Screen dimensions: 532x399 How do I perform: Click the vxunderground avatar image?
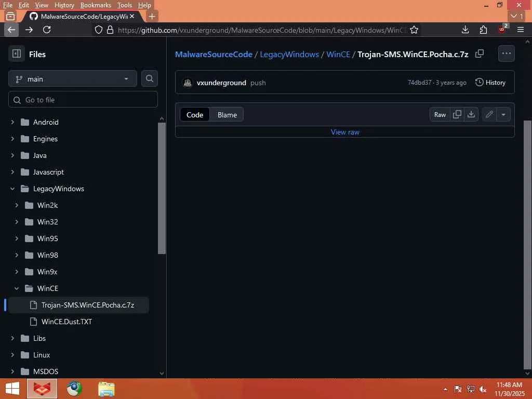point(187,83)
